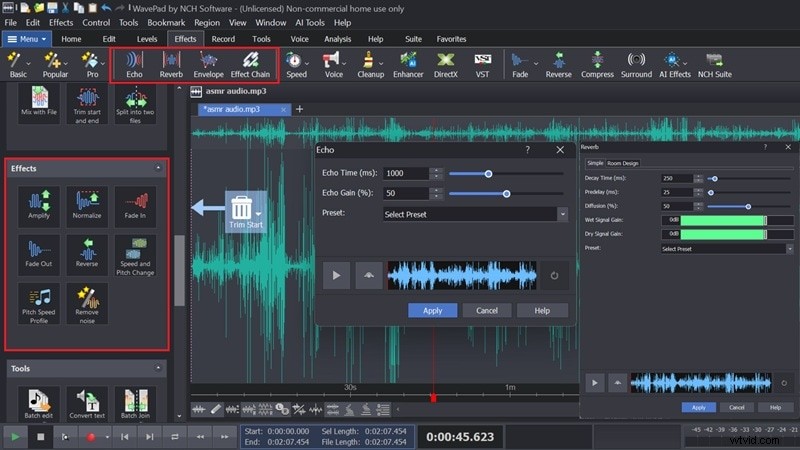Viewport: 800px width, 450px height.
Task: Select the Room Design tab in Reverb
Action: pos(622,163)
